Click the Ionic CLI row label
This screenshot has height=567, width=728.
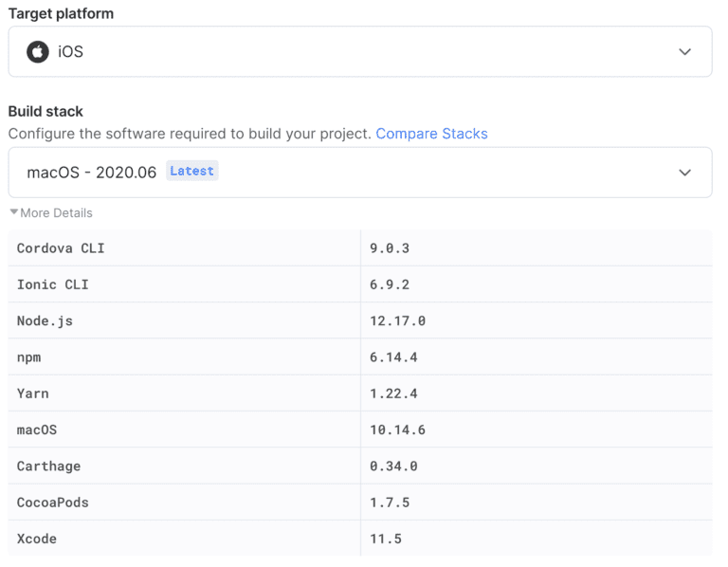pos(53,284)
